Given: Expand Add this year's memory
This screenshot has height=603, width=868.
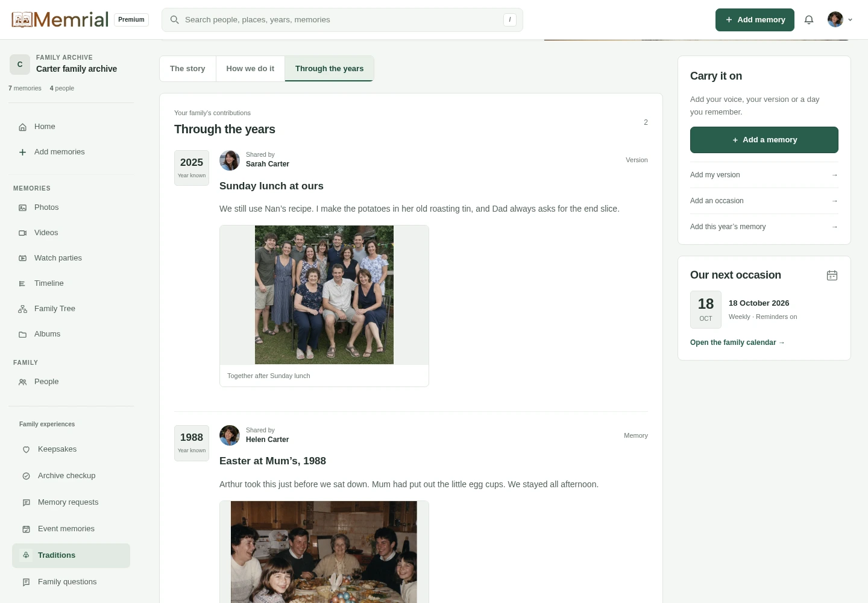Looking at the screenshot, I should (764, 227).
